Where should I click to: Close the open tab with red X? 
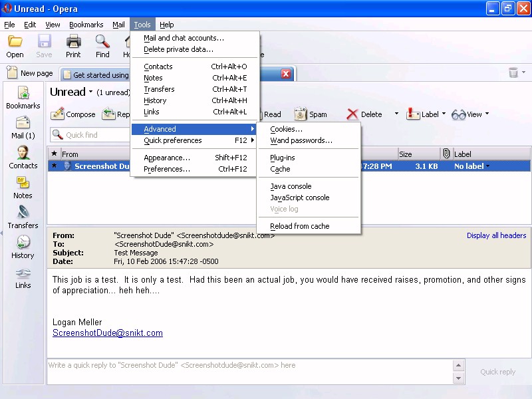(286, 74)
